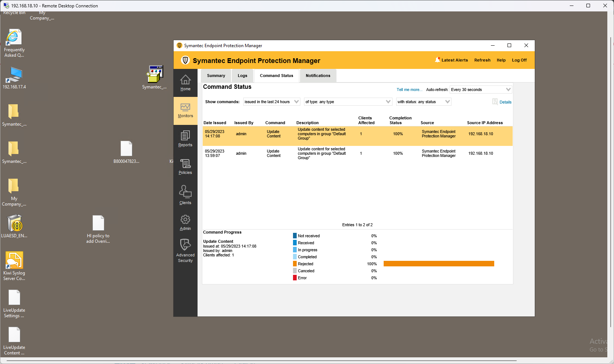Open the My Company folder icon above LUAESD_EN
The image size is (614, 364).
tap(14, 186)
